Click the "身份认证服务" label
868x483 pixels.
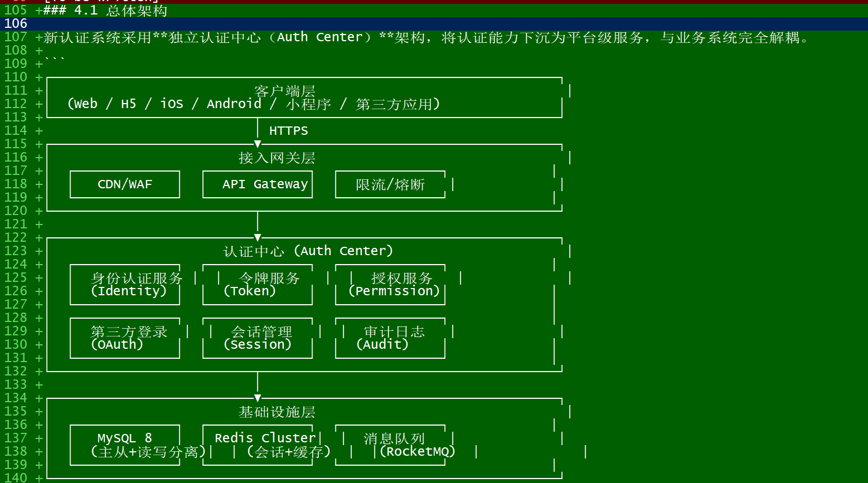(137, 278)
